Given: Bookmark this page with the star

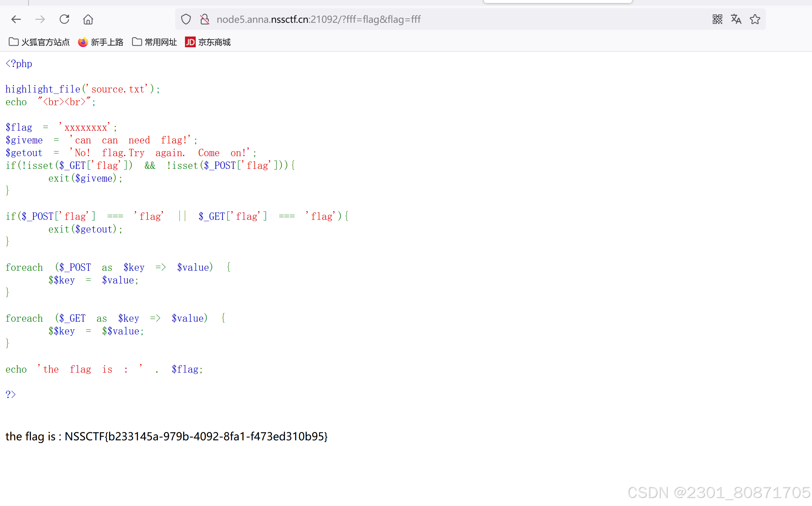Looking at the screenshot, I should point(755,19).
